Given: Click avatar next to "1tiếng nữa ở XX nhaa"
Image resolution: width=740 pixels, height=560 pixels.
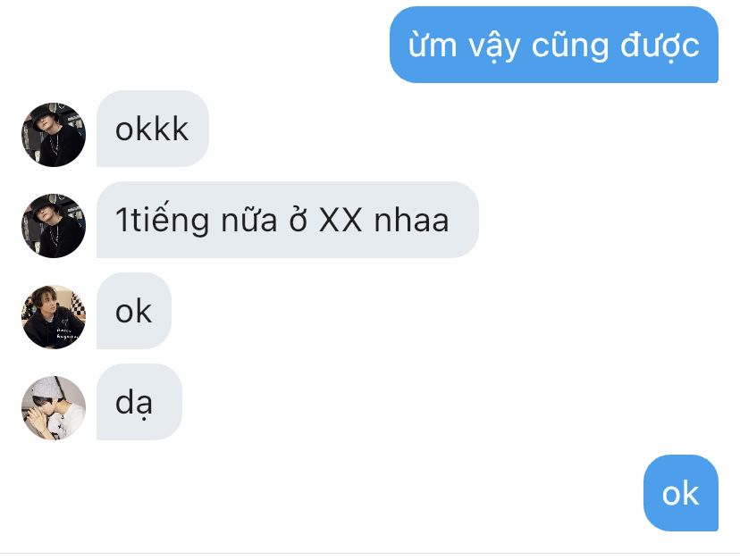Looking at the screenshot, I should [x=54, y=225].
